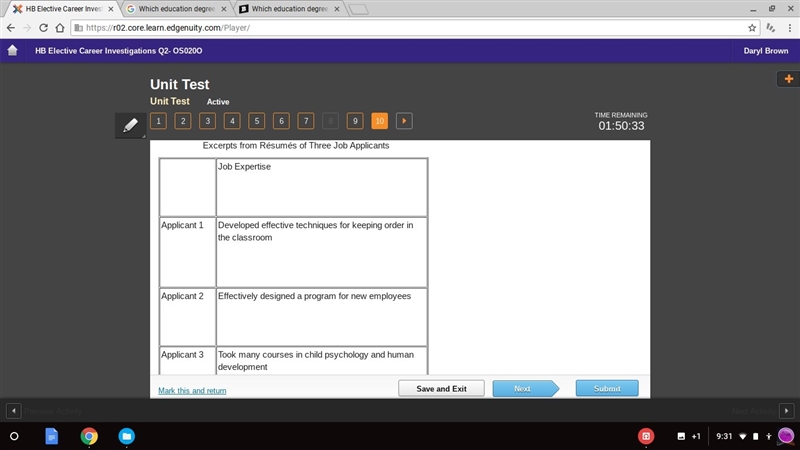
Task: Click the previous activity arrow
Action: (x=14, y=411)
